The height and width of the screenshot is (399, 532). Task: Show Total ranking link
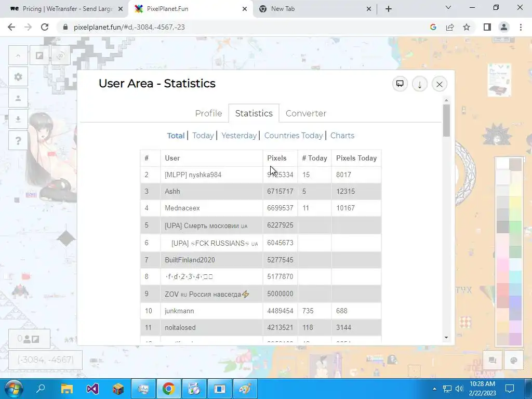(x=176, y=136)
